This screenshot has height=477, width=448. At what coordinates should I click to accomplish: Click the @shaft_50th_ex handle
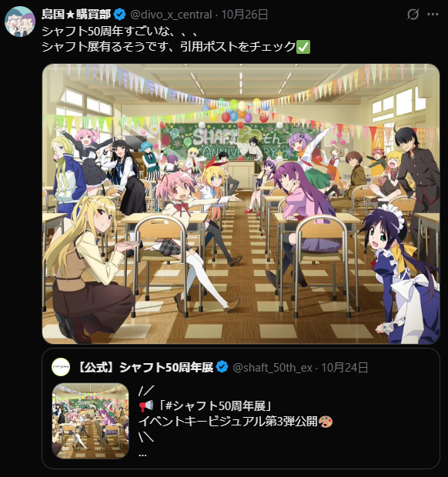[272, 368]
